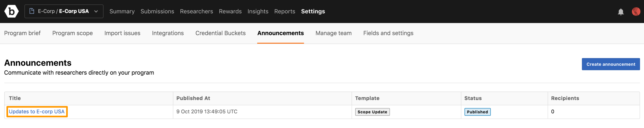Click the Communicate with researchers subtitle
The width and height of the screenshot is (644, 128).
[79, 73]
